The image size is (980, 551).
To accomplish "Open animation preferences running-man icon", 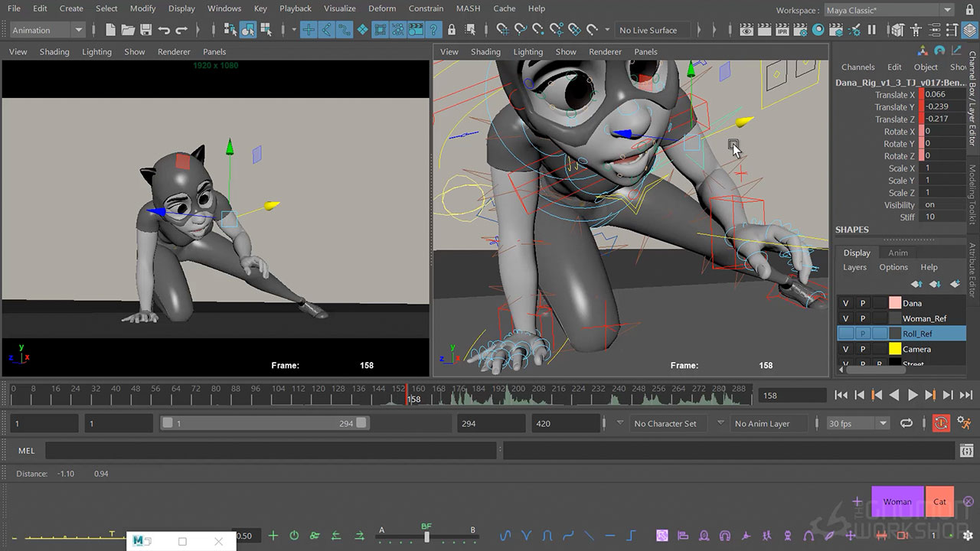I will pos(965,423).
